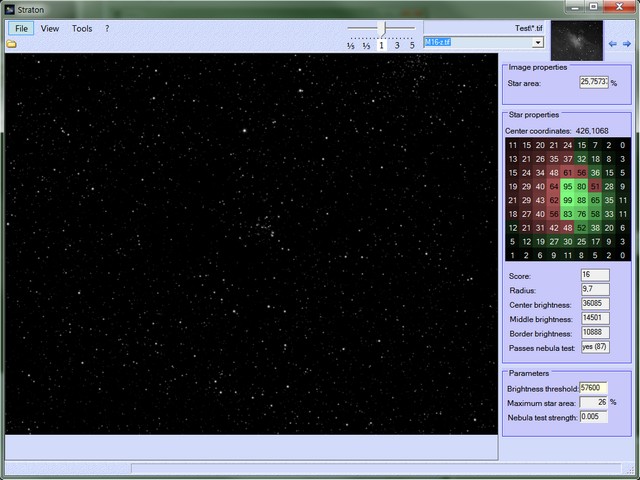Click the Nebula test strength field
Image resolution: width=640 pixels, height=480 pixels.
(x=593, y=416)
